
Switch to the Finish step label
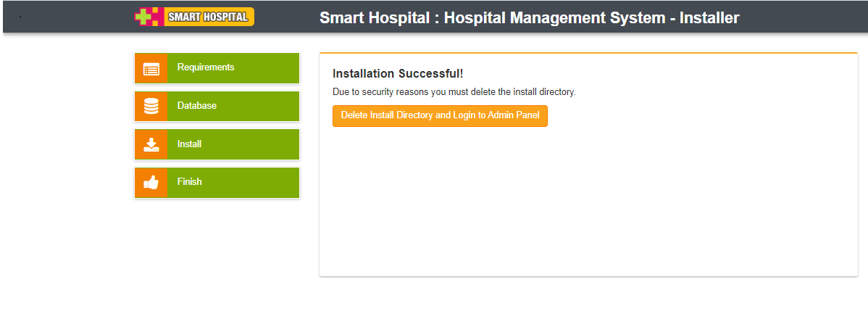pyautogui.click(x=189, y=182)
